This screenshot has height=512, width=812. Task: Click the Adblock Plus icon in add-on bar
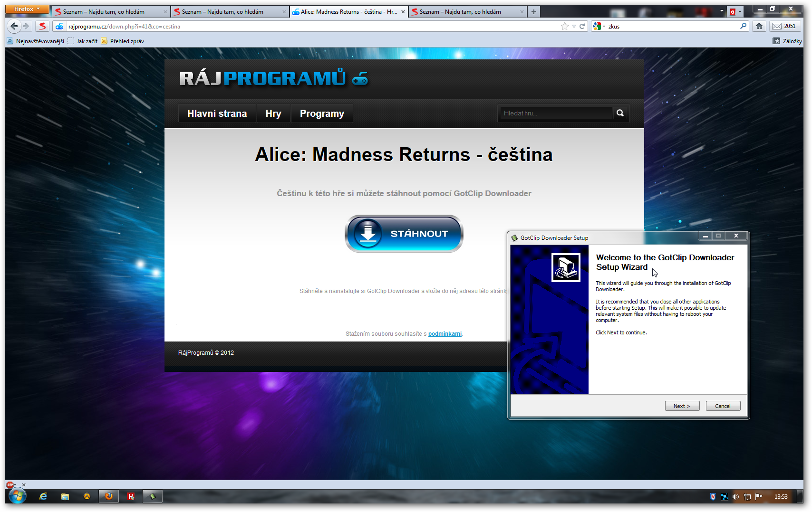click(10, 485)
